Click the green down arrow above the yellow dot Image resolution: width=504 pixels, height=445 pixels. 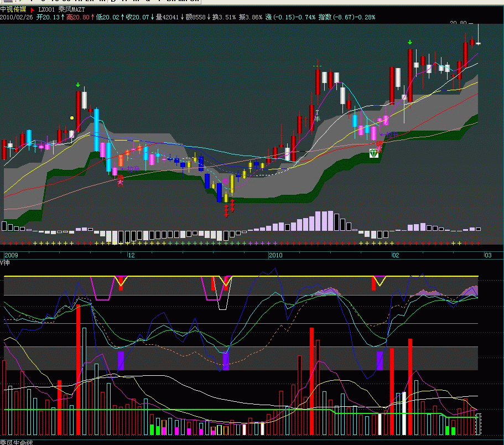(78, 85)
